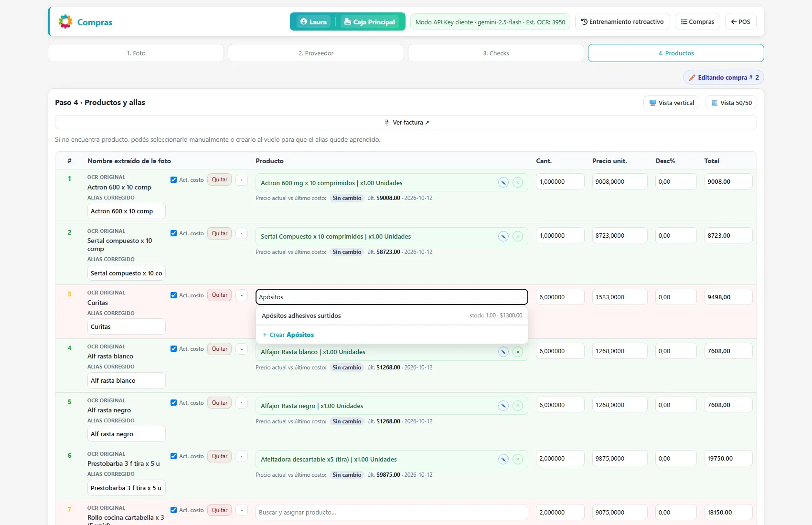The width and height of the screenshot is (812, 525).
Task: Select the Crear Apósitos option
Action: [392, 335]
